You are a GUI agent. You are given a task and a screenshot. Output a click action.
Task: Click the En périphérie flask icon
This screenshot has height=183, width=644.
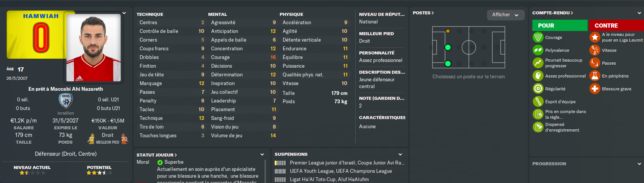(594, 76)
